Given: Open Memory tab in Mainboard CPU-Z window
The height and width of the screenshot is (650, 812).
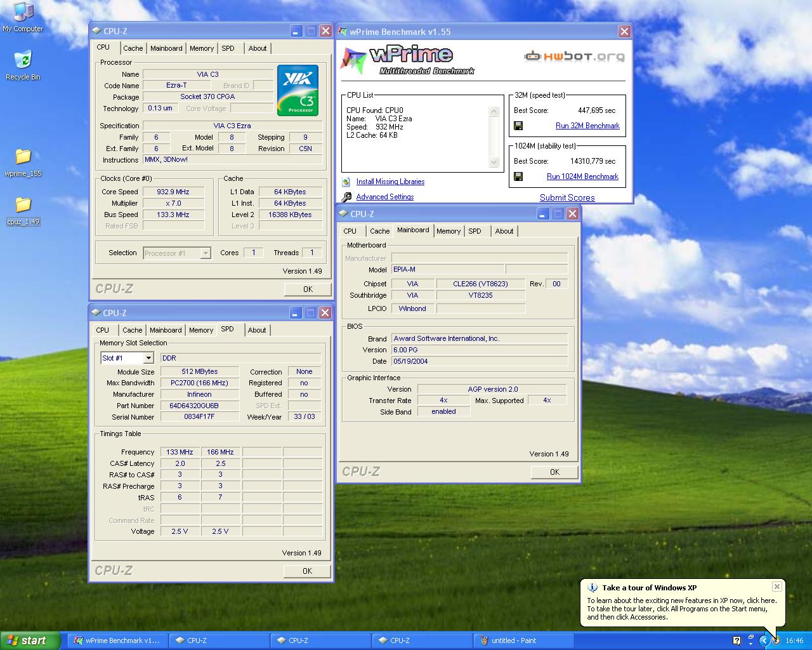Looking at the screenshot, I should point(449,231).
